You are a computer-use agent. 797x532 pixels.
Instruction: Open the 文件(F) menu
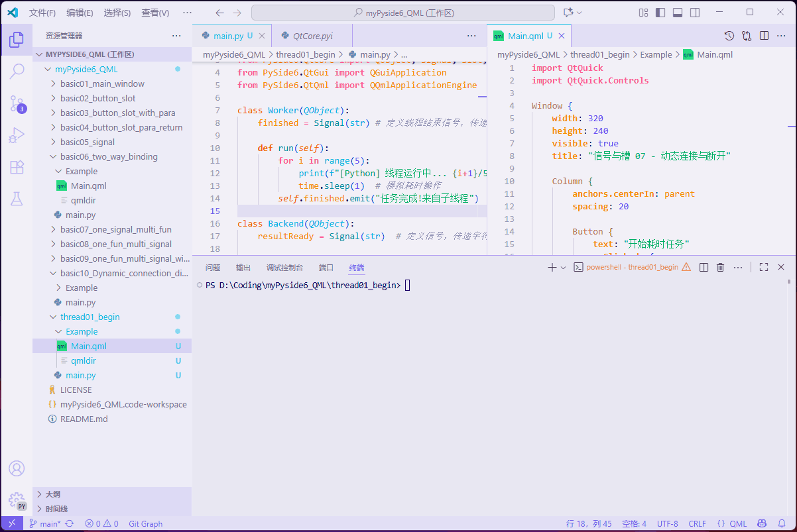[x=42, y=13]
